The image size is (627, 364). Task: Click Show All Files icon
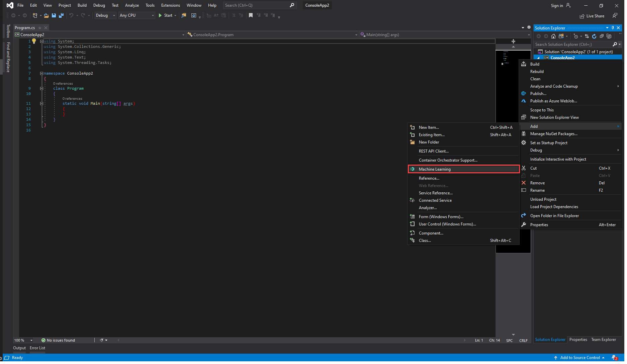(609, 36)
